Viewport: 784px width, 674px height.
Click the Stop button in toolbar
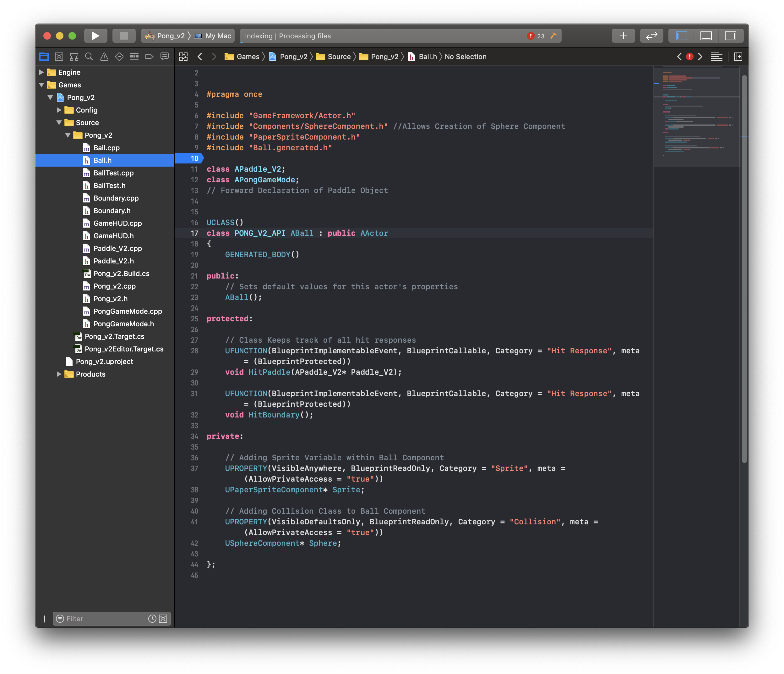click(x=124, y=36)
